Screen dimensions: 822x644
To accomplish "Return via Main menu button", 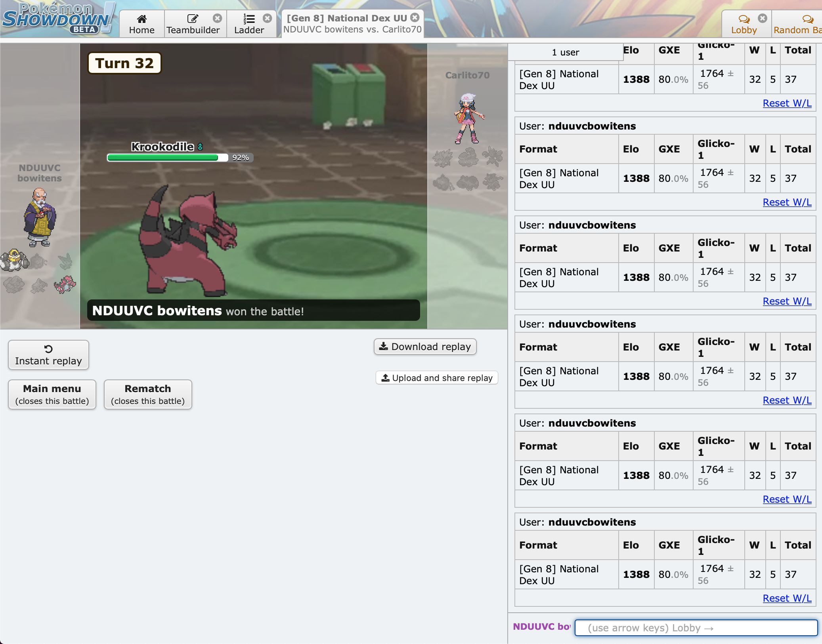I will [x=52, y=394].
